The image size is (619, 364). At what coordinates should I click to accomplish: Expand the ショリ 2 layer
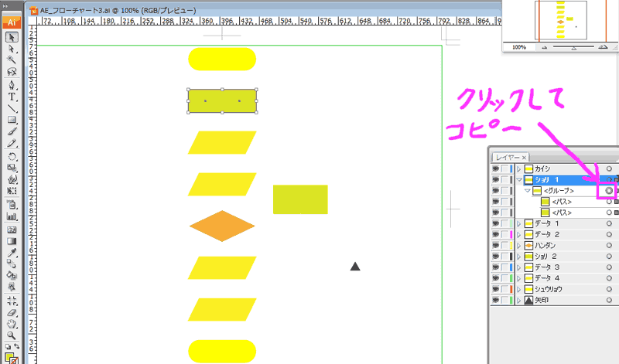coord(519,257)
